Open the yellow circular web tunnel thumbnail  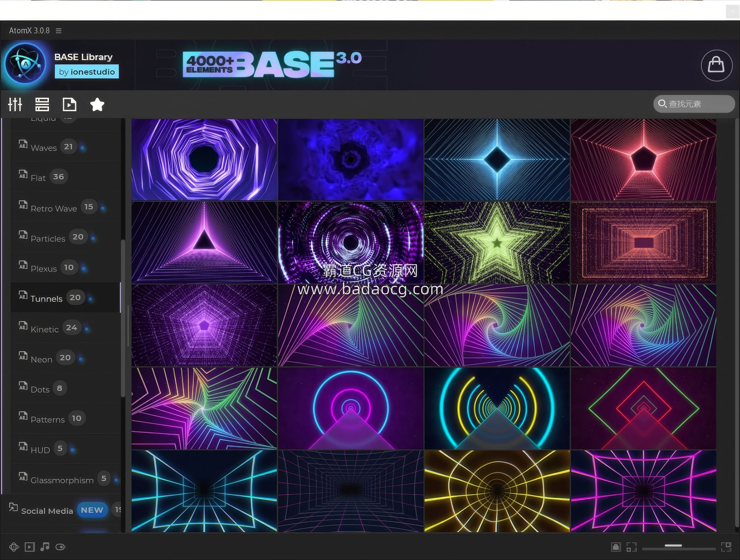[x=497, y=491]
